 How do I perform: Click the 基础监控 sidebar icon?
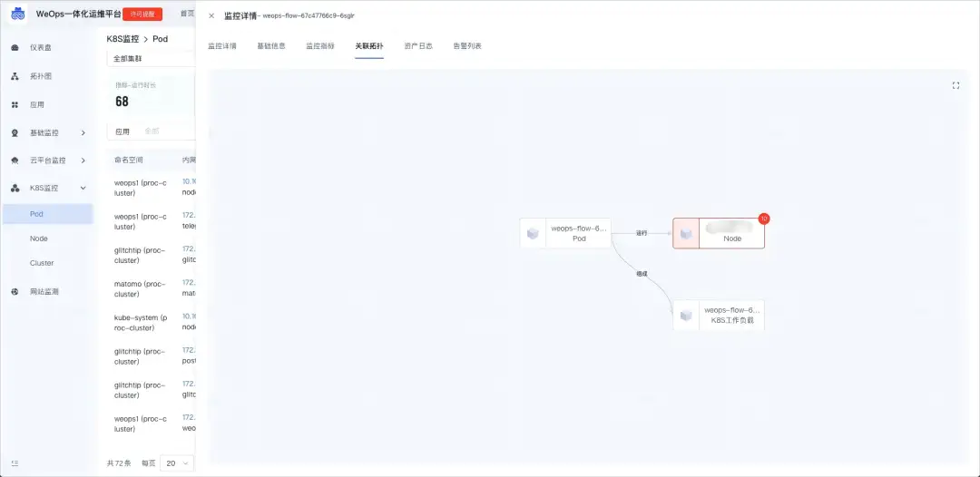click(x=15, y=133)
